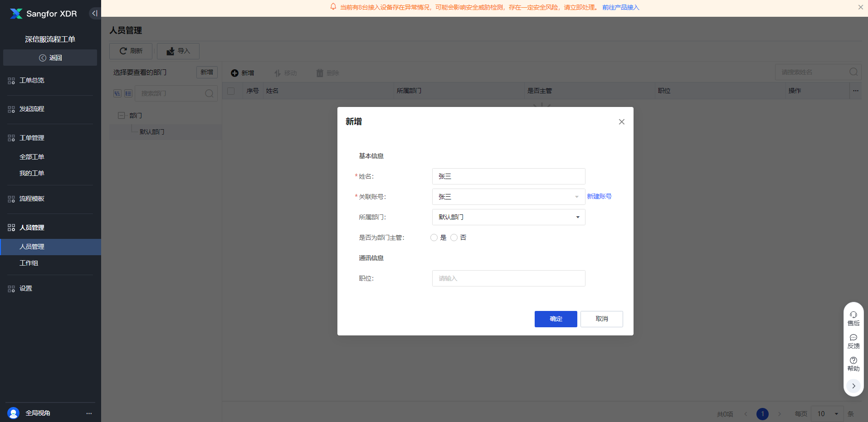Expand the floating panel arrow under 帮助
The height and width of the screenshot is (422, 868).
[853, 386]
